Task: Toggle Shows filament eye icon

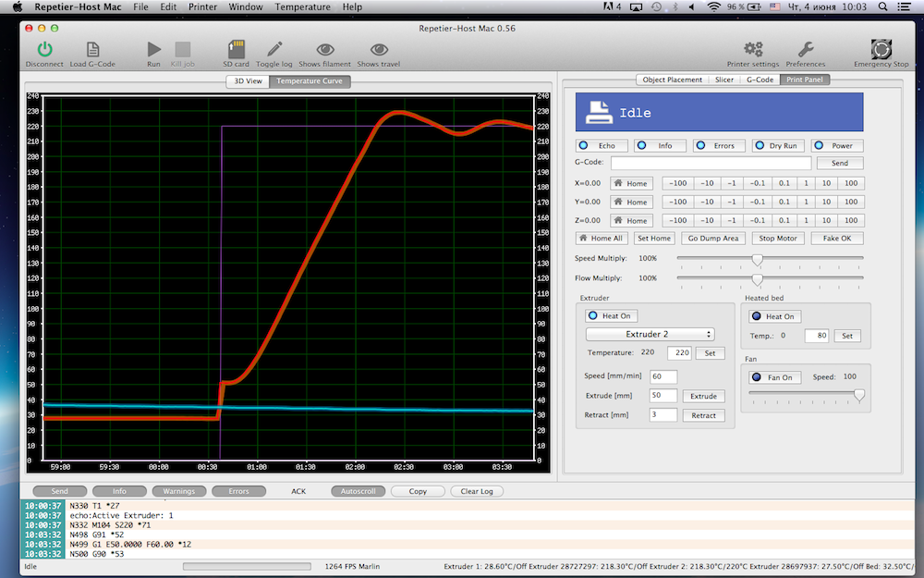Action: click(x=324, y=50)
